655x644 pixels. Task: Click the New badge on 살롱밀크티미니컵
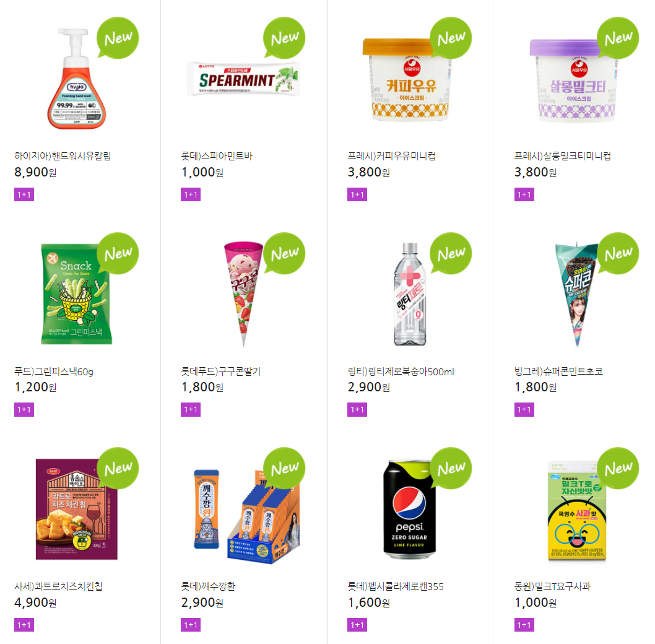click(x=617, y=38)
